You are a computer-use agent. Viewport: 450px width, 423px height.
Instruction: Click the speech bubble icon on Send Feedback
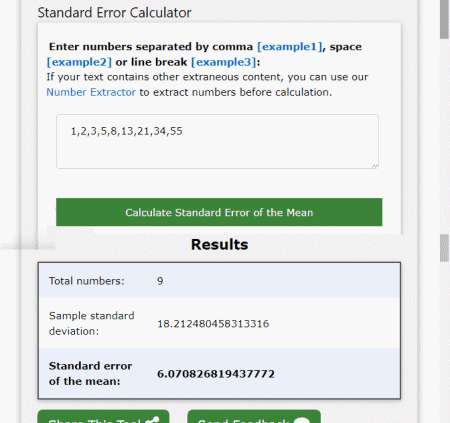(x=302, y=420)
